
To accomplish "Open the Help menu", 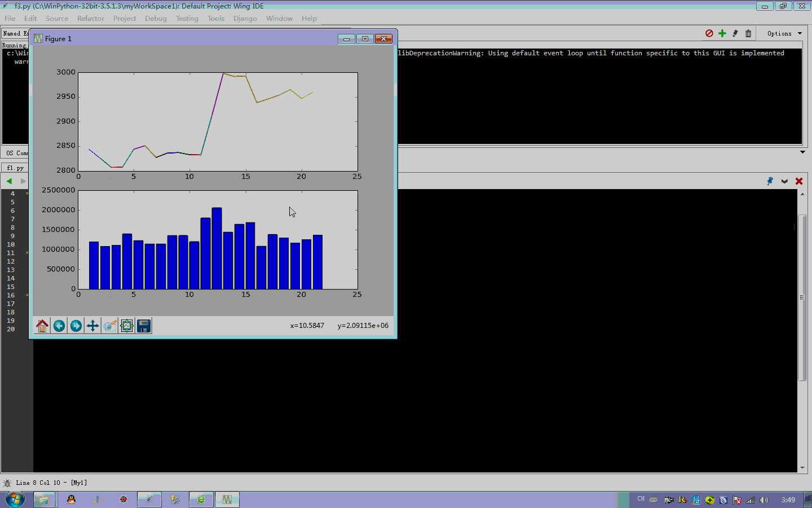I will 309,19.
